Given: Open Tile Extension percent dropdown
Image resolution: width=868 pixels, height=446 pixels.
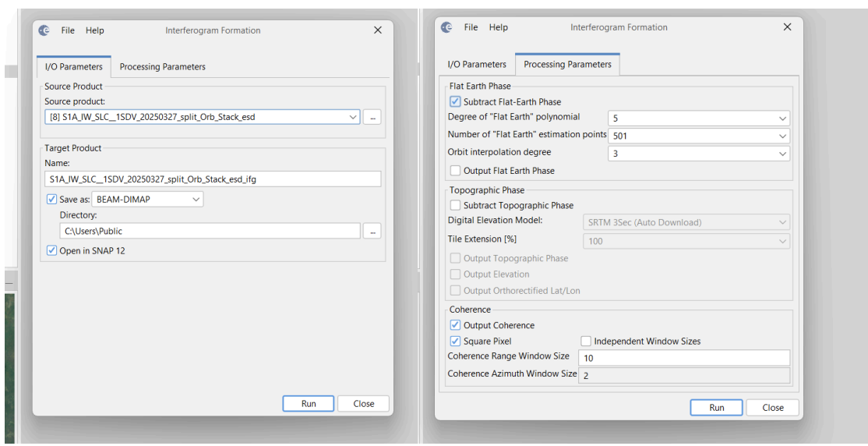Looking at the screenshot, I should (686, 242).
